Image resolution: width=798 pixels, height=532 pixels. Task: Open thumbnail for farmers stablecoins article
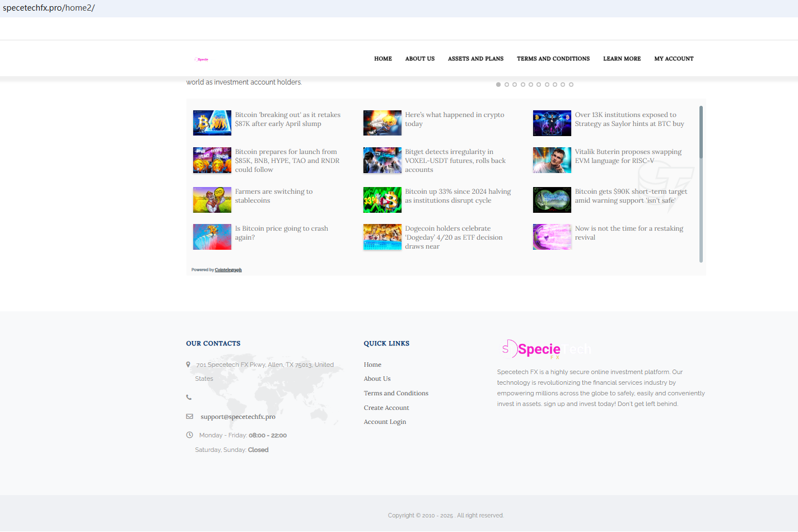(x=212, y=200)
